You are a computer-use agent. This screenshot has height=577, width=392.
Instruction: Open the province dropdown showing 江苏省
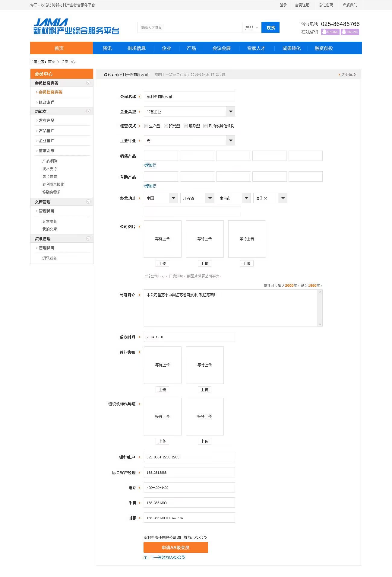pyautogui.click(x=197, y=198)
